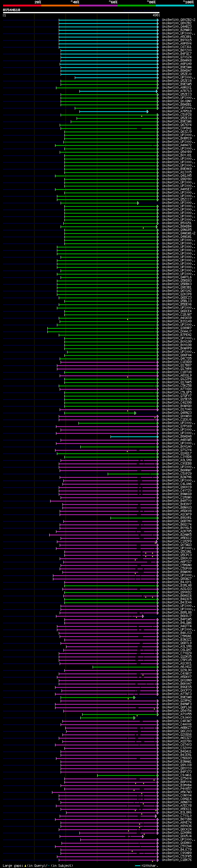Open hit UniRef100_Q4ABZ3
197x868 pixels.
point(177,26)
